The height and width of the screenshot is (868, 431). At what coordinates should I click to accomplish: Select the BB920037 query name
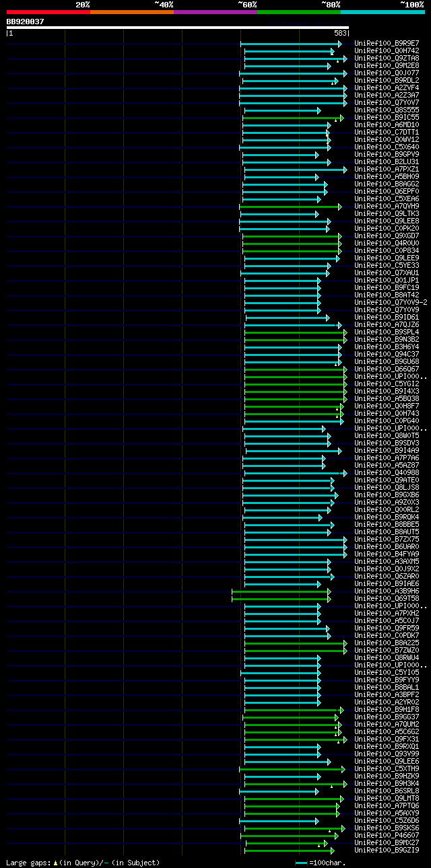point(26,22)
